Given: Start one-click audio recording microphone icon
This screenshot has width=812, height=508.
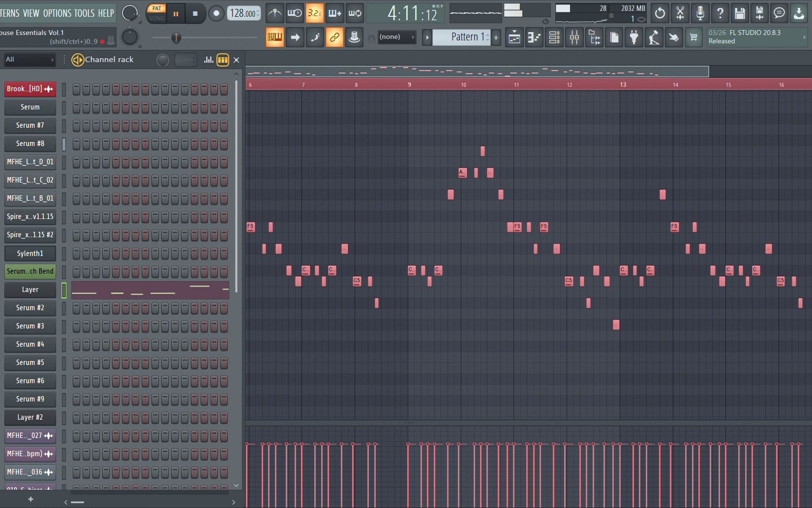Looking at the screenshot, I should click(700, 13).
